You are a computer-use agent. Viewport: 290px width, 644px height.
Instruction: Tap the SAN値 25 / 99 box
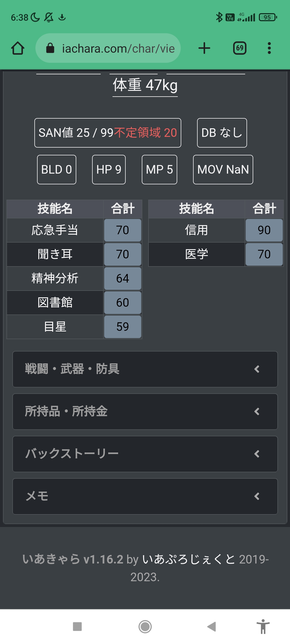tap(108, 133)
